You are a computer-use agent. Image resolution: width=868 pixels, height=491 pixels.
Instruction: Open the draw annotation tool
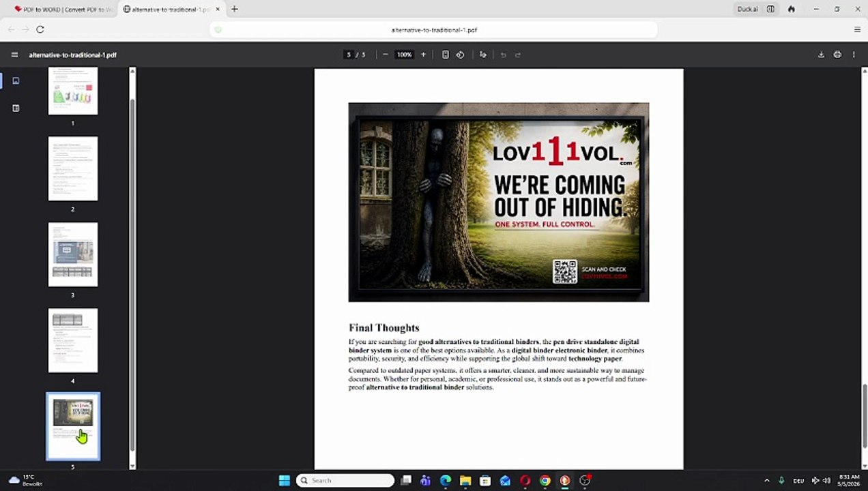click(483, 55)
